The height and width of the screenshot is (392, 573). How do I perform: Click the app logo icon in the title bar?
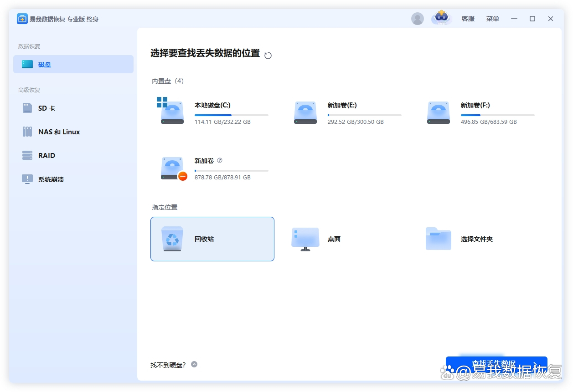(22, 19)
